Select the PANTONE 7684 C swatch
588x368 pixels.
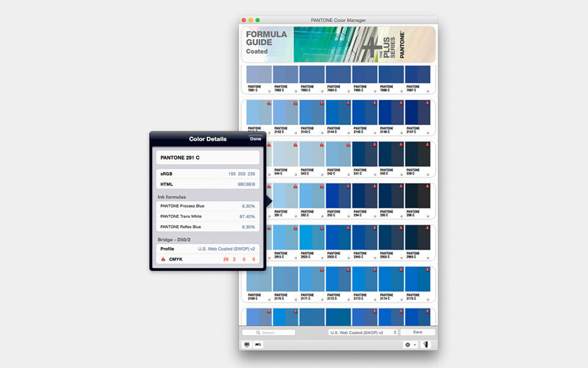click(338, 74)
